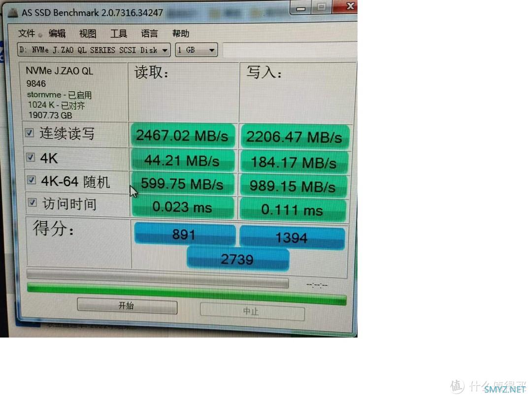Viewport: 532px width, 399px height.
Task: Click the 1024 K - 已对齐 alignment text
Action: (56, 105)
